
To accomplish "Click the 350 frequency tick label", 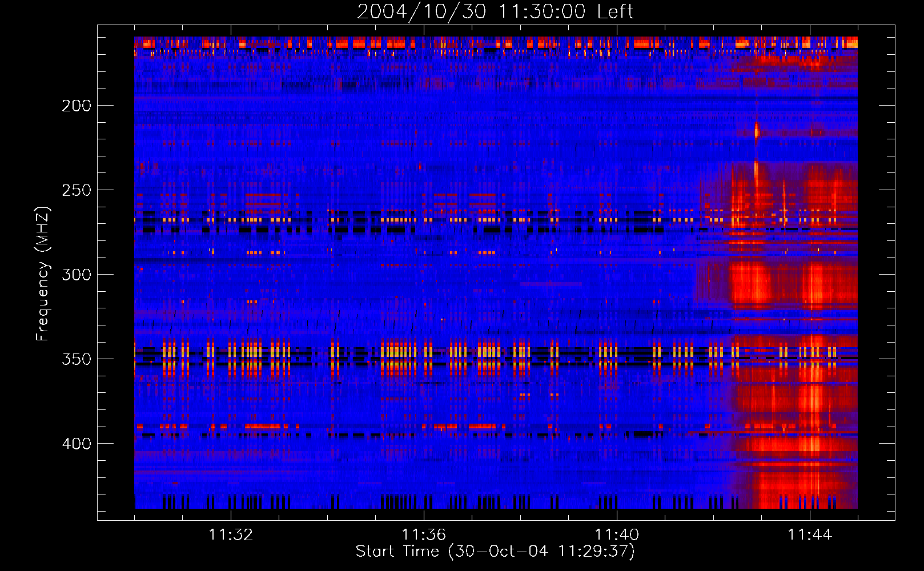I will (77, 359).
